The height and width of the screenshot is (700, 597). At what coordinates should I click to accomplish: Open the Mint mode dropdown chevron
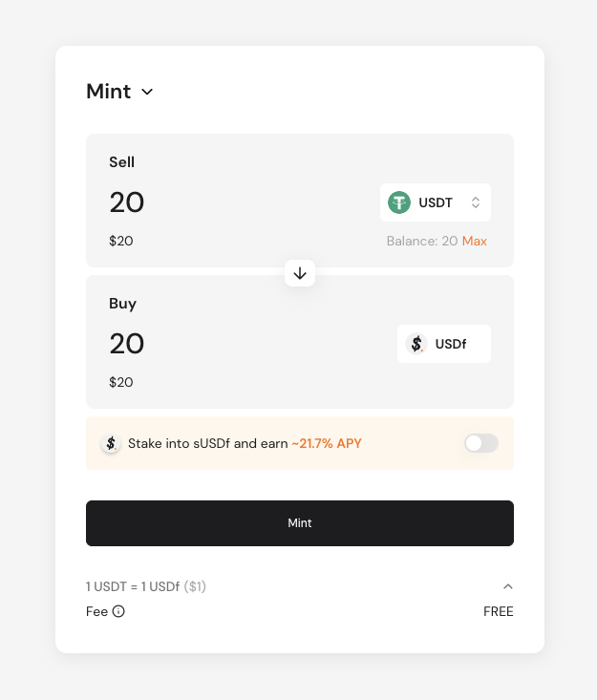click(147, 92)
